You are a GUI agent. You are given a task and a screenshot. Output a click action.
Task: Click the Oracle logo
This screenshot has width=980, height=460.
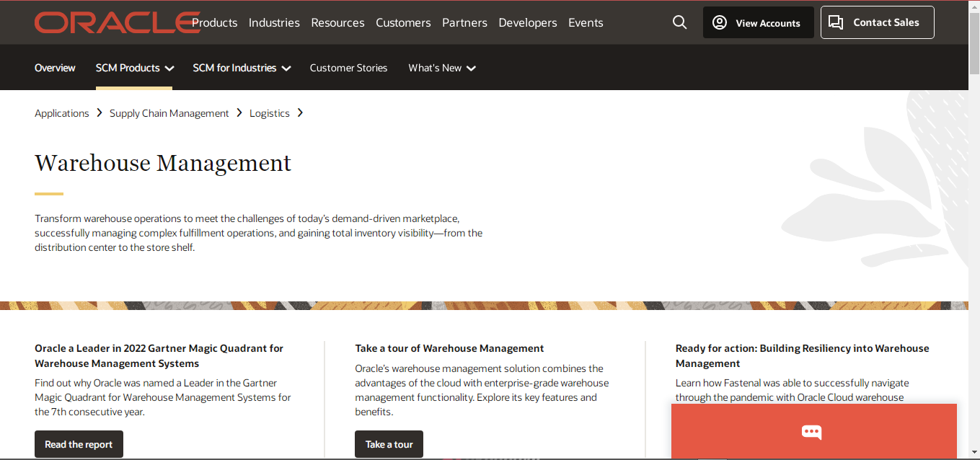[118, 22]
